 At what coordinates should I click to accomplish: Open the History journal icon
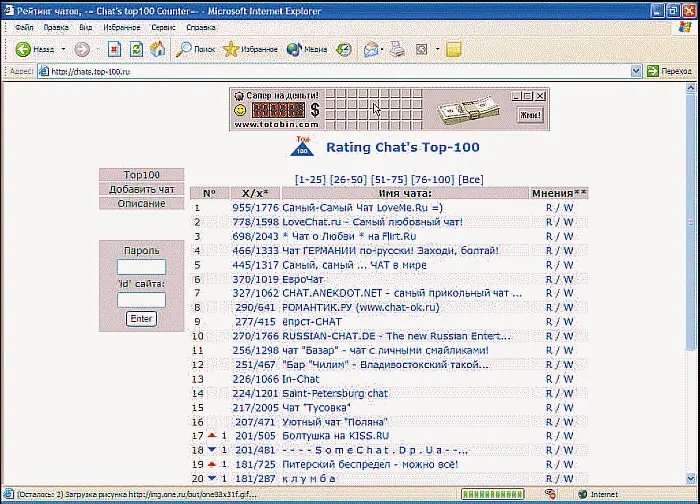pos(344,49)
